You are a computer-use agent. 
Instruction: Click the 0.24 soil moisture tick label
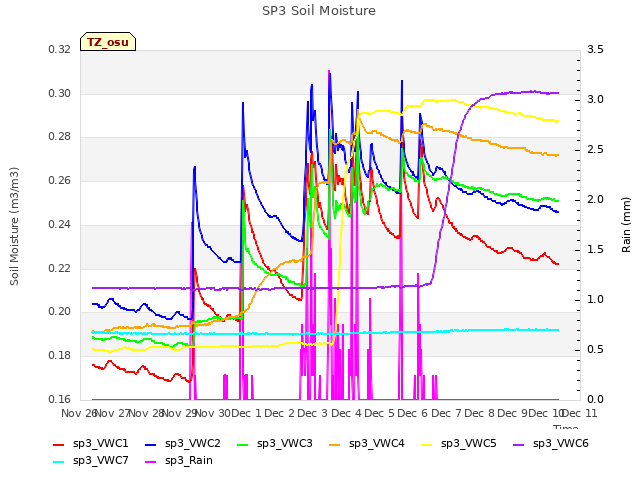coord(60,224)
